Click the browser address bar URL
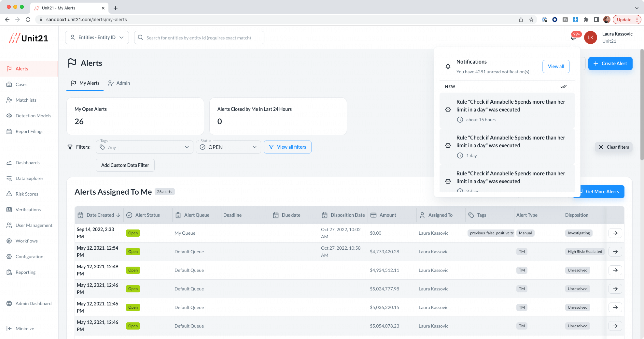Screen dimensions: 644x339 tap(87, 20)
